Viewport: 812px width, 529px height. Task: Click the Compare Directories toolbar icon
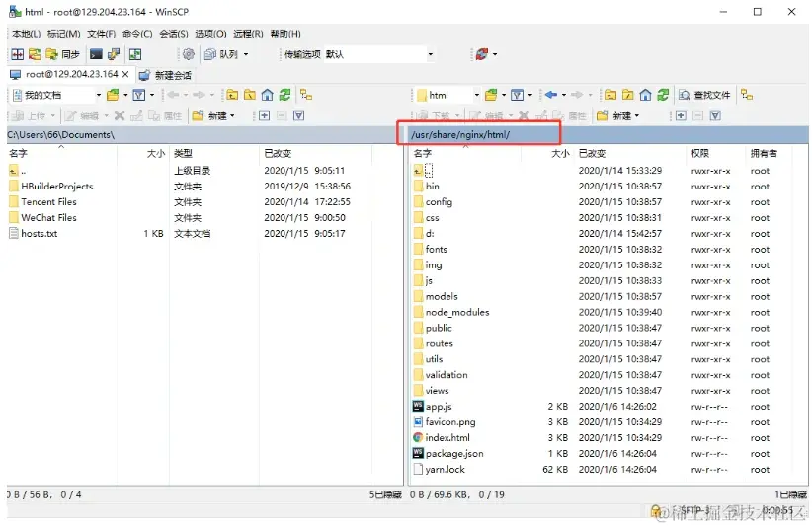coord(18,54)
